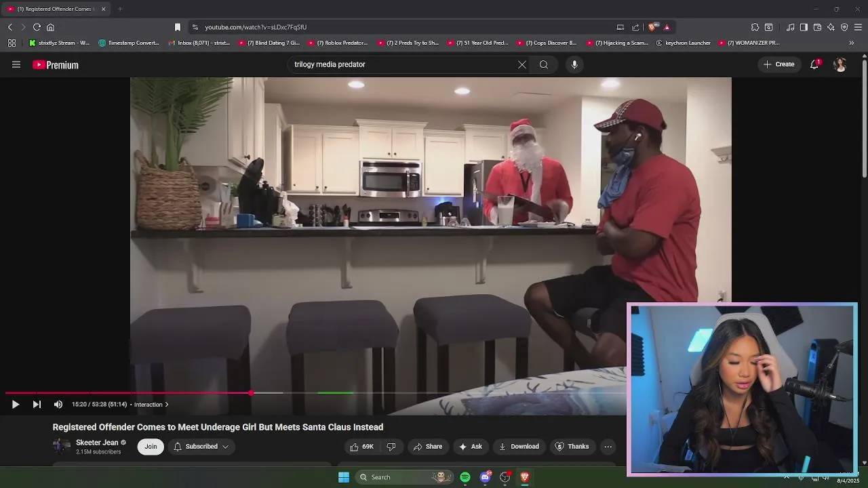Clear the search box with the X
Screen dimensions: 868x488
(522, 64)
